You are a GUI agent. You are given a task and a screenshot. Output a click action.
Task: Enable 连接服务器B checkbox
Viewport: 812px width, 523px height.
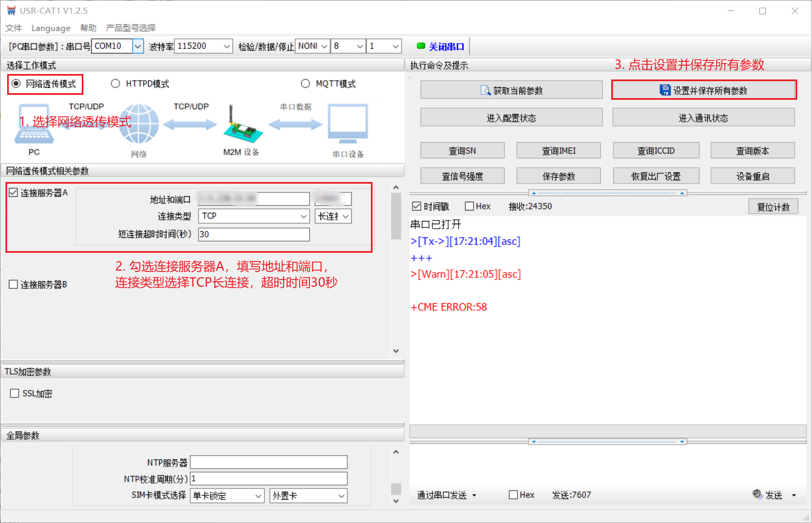tap(14, 284)
